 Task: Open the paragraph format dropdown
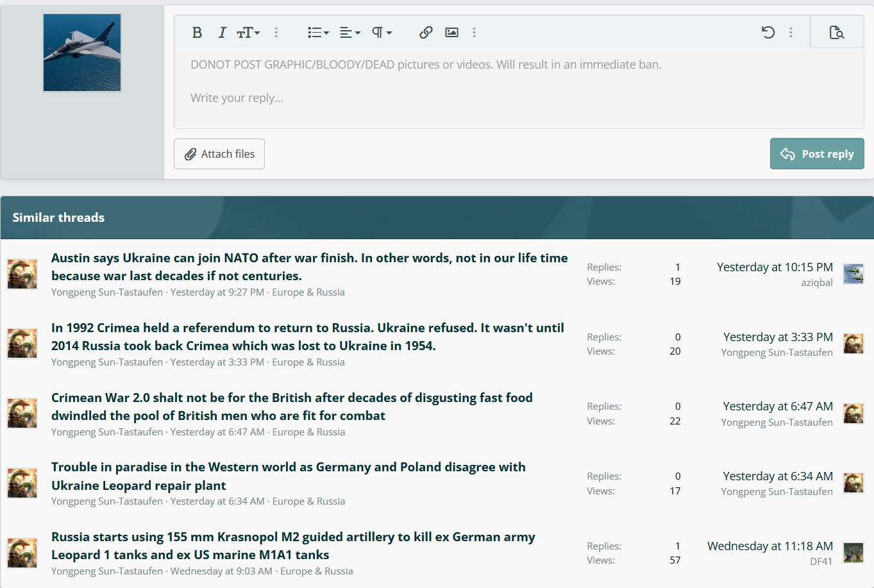click(382, 33)
